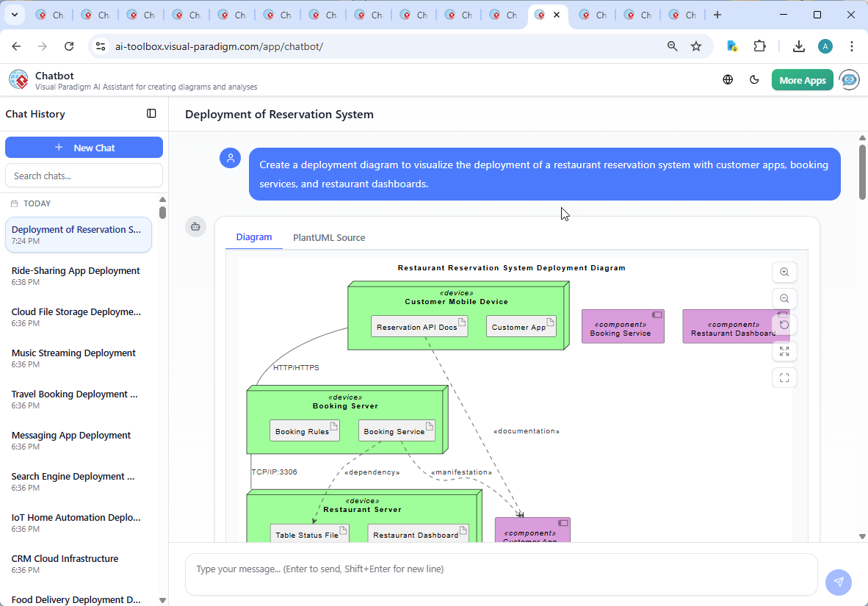
Task: Start a New Chat
Action: click(x=84, y=147)
